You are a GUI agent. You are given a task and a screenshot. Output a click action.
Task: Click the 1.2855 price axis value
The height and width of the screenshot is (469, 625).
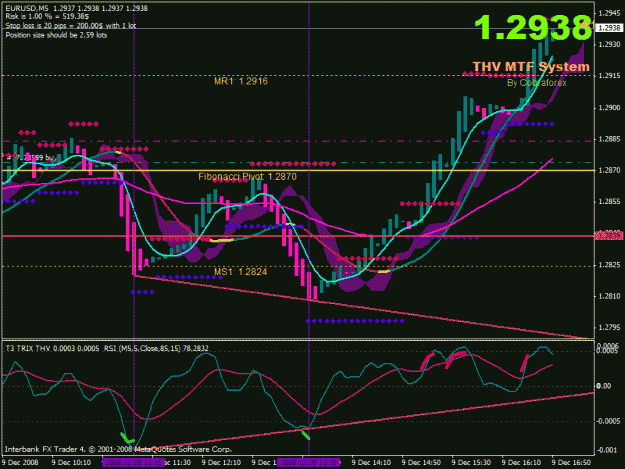(x=609, y=202)
